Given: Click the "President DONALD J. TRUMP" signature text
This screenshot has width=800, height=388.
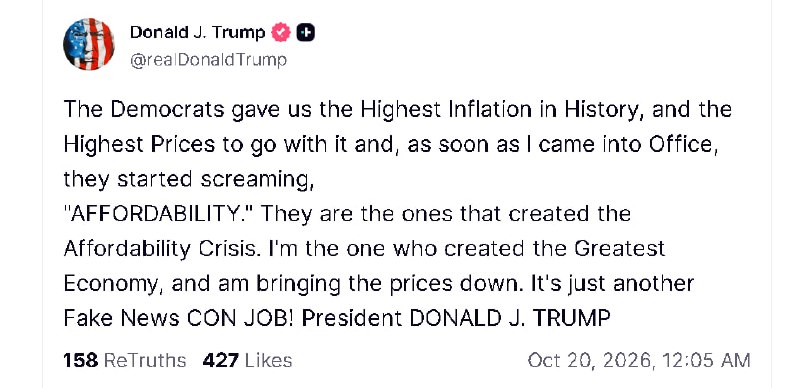Looking at the screenshot, I should [x=456, y=318].
